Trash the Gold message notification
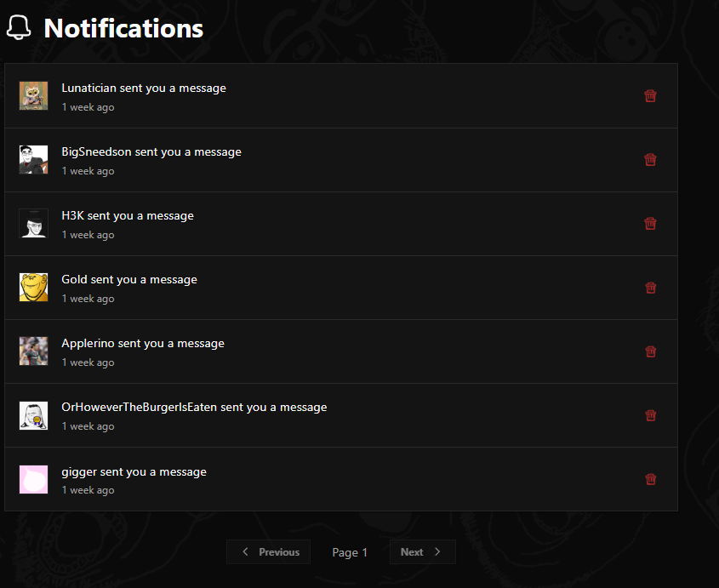This screenshot has height=588, width=719. click(x=650, y=288)
